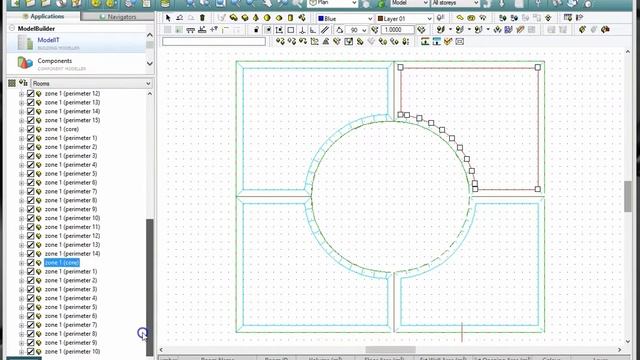Image resolution: width=640 pixels, height=360 pixels.
Task: Uncheck the unhighlighted zone 1 (core) checkbox
Action: pyautogui.click(x=31, y=129)
